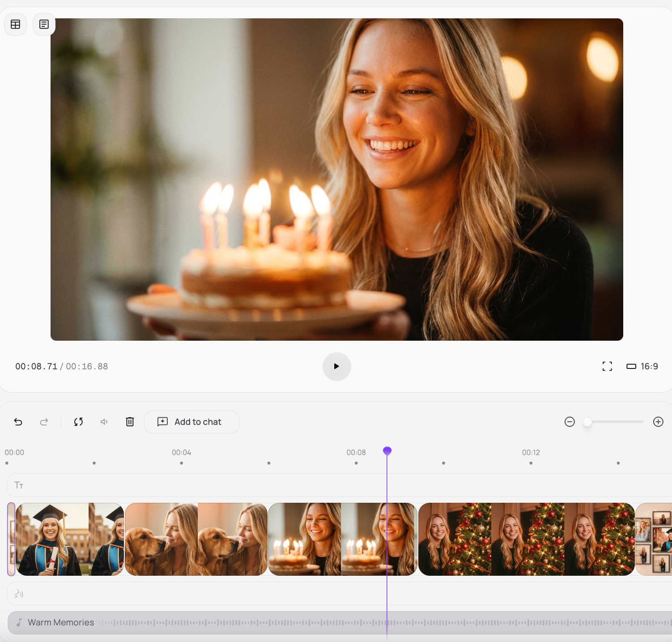Viewport: 672px width, 642px height.
Task: Select the graduation clip on the timeline
Action: coord(70,539)
